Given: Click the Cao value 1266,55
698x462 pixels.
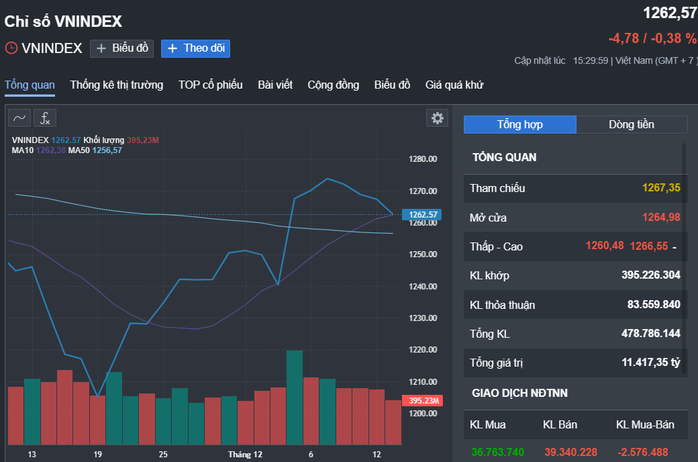Looking at the screenshot, I should coord(649,246).
